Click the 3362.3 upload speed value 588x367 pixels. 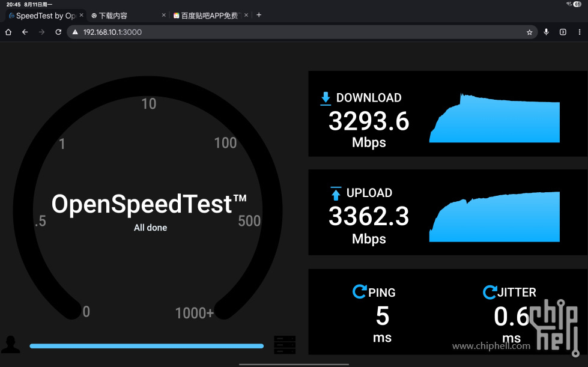point(369,216)
